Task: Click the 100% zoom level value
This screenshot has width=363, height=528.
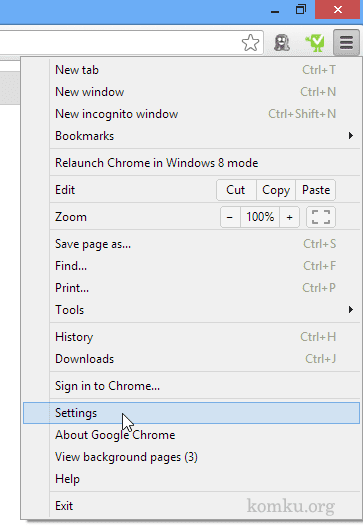Action: (260, 217)
